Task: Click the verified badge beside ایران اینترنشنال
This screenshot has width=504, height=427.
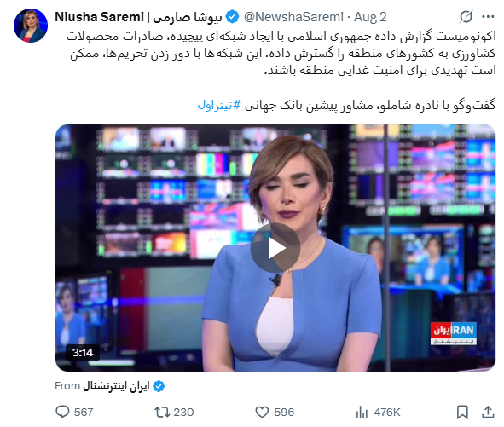Action: (159, 386)
